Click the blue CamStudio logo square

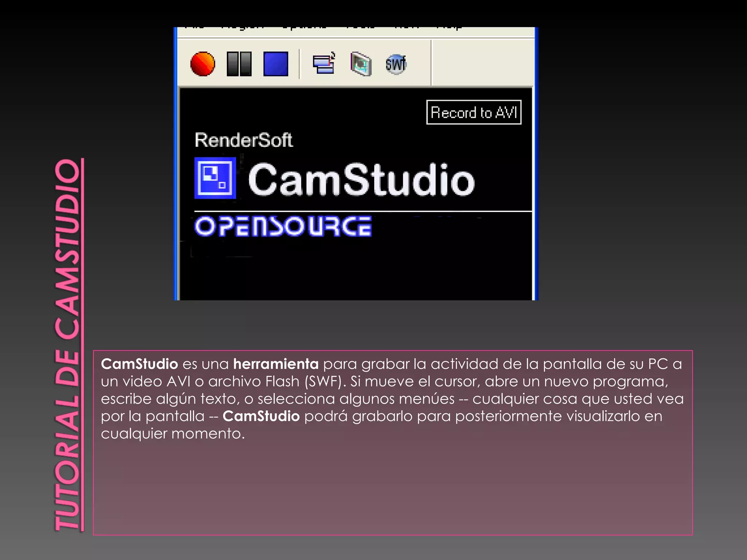click(x=215, y=178)
